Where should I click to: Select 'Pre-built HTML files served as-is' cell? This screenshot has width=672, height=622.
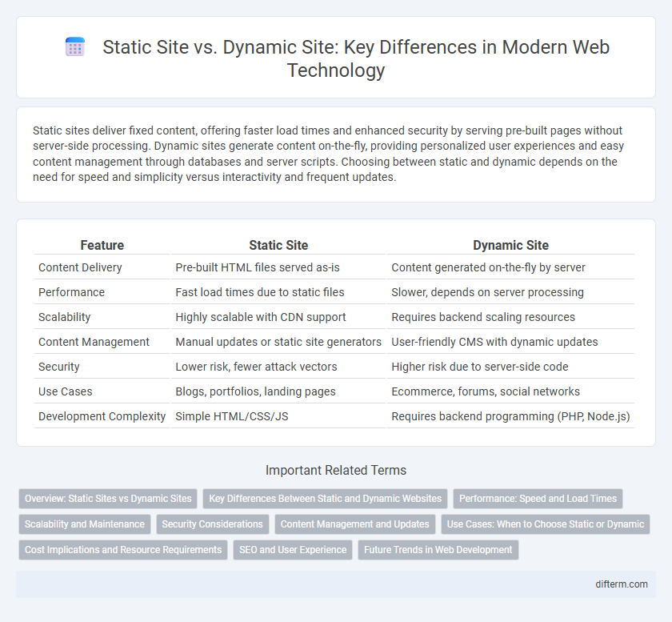278,267
